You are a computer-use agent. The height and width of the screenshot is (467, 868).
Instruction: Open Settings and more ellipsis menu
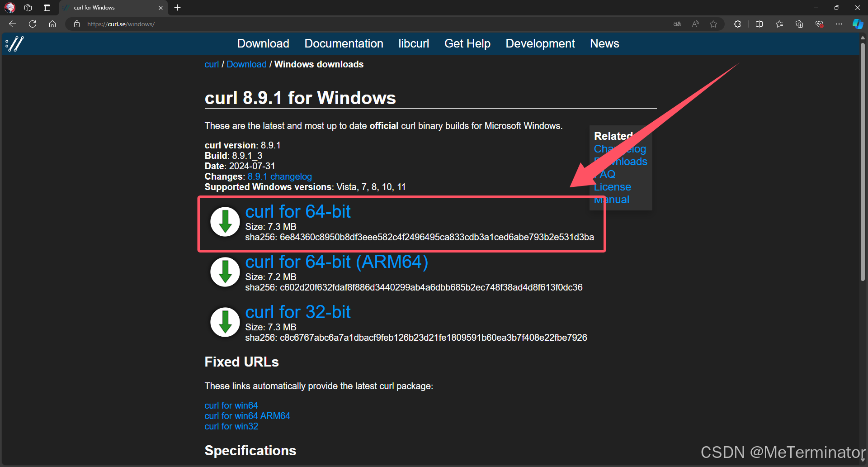click(839, 24)
